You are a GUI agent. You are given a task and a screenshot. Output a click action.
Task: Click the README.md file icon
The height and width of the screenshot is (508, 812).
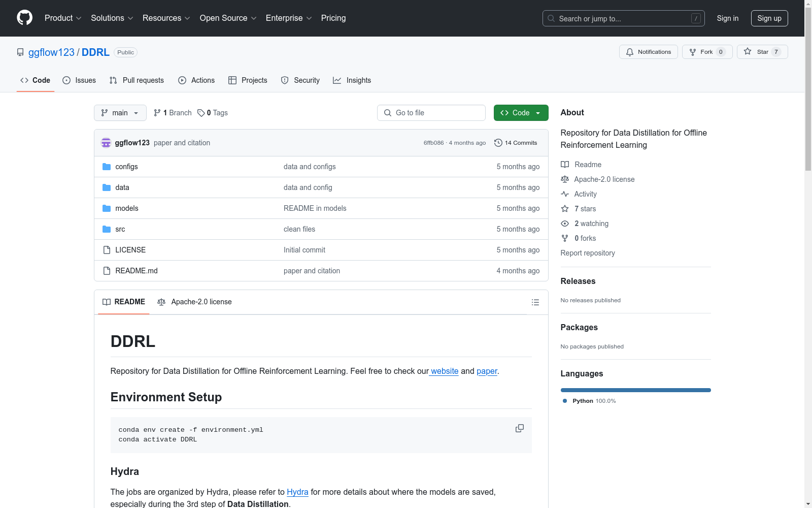coord(107,271)
